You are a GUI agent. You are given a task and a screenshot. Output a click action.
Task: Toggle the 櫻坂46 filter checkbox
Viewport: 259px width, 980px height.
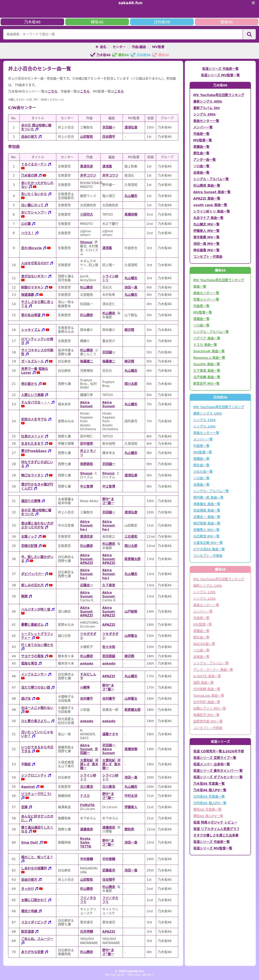[x=154, y=55]
